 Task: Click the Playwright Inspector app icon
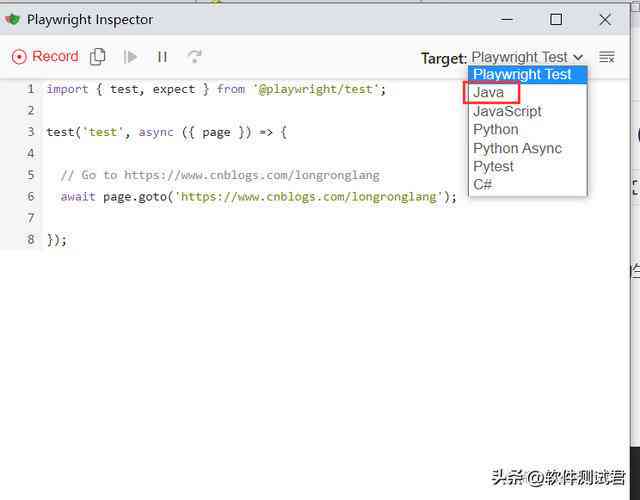13,19
